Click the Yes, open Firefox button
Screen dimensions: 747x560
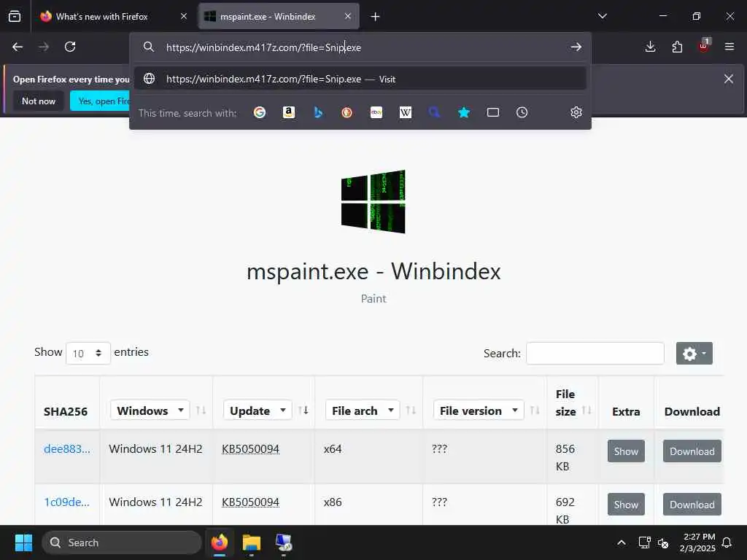pos(100,101)
